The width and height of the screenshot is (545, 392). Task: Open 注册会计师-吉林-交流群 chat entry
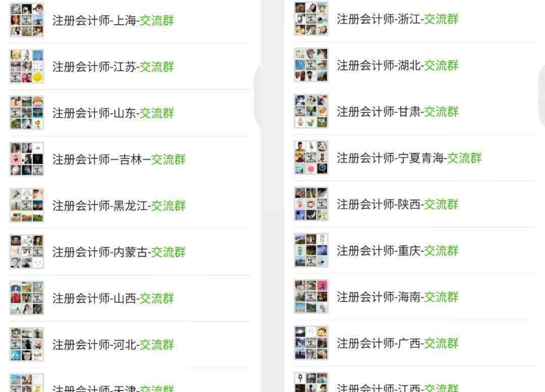(130, 159)
